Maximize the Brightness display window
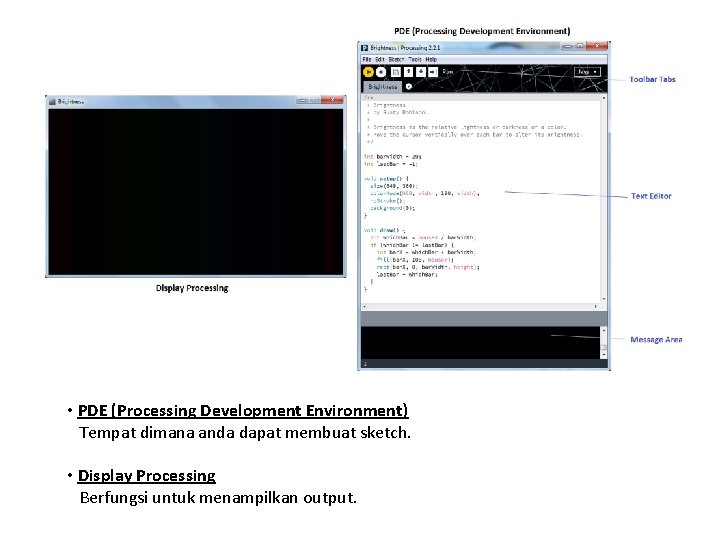Viewport: 720px width, 540px height. click(x=315, y=100)
